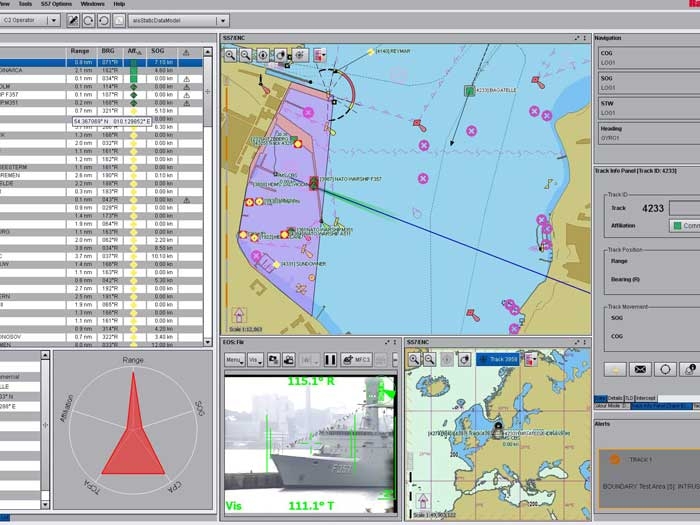This screenshot has width=700, height=525.
Task: Click the orange TRACK 1 boundary alert entry
Action: click(x=649, y=479)
